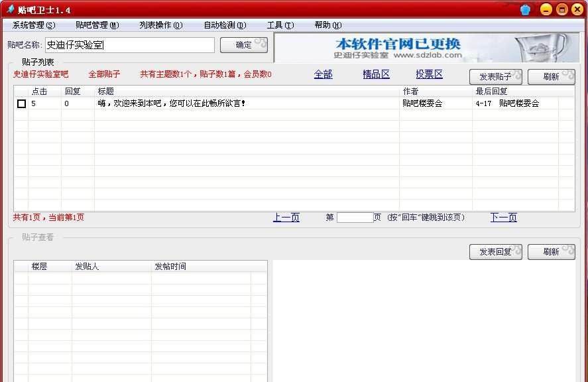The height and width of the screenshot is (382, 588).
Task: Click the 发表回复 reply button
Action: [x=495, y=251]
